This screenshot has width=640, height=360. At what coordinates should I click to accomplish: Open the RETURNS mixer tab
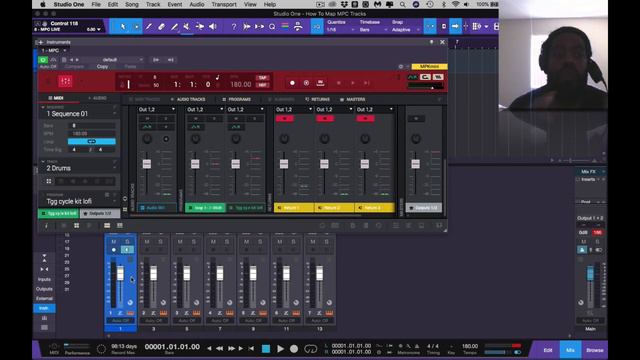point(318,99)
